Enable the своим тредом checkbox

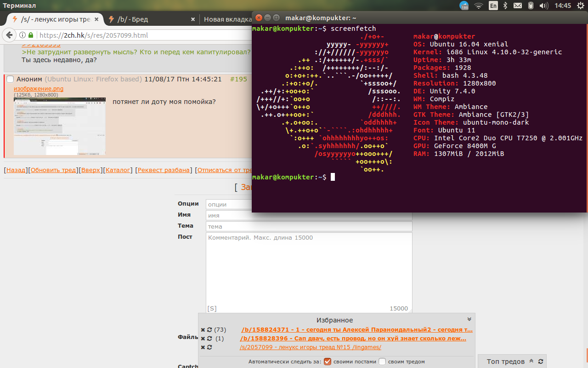382,362
